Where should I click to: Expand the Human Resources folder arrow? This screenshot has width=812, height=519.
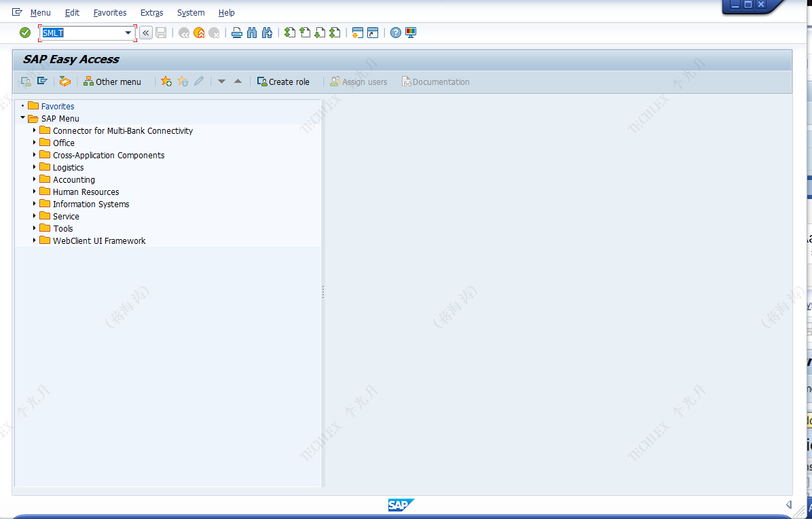point(35,192)
